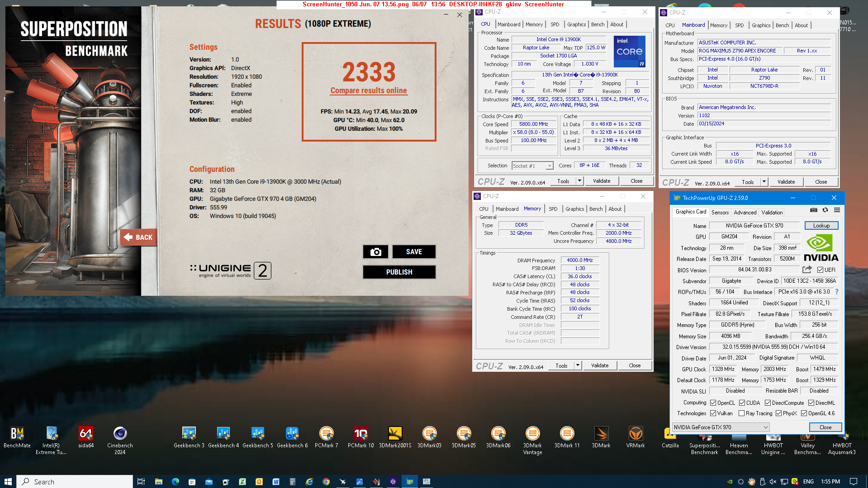Click Close button in CPU-Z CPU window
Viewport: 868px width, 488px height.
coord(636,181)
